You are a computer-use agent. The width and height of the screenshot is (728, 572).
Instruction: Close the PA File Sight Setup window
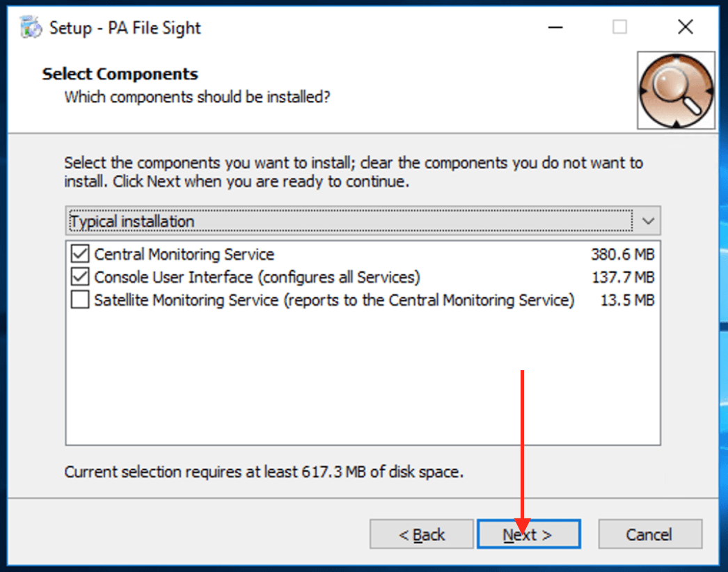click(x=685, y=28)
